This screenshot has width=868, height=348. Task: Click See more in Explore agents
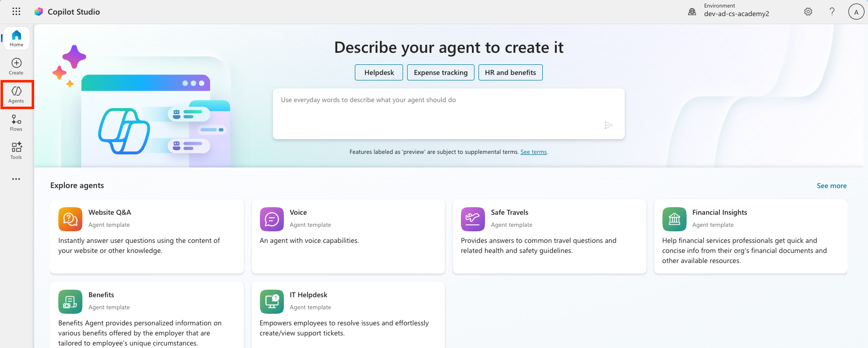click(831, 186)
